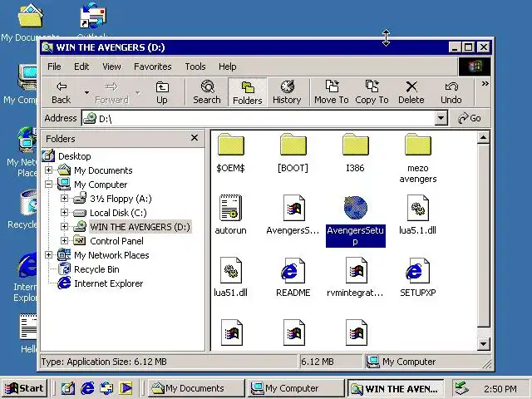Collapse My Computer tree node
Viewport: 532px width, 399px height.
coord(48,185)
